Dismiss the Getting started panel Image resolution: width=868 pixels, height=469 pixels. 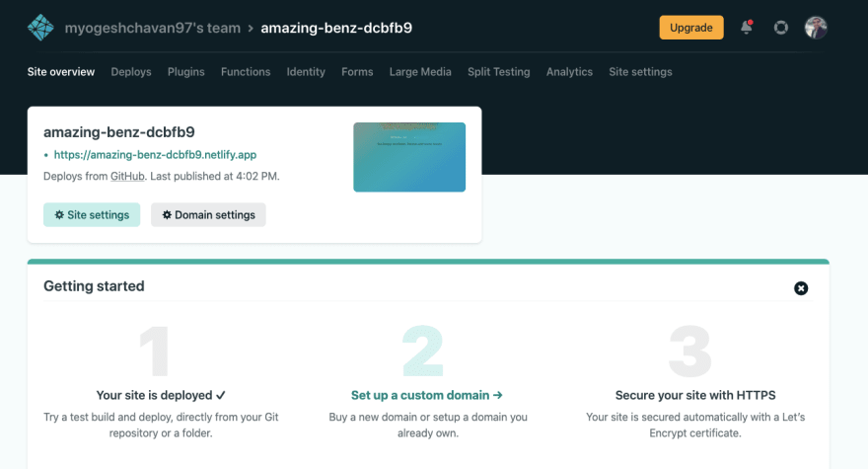pyautogui.click(x=801, y=288)
